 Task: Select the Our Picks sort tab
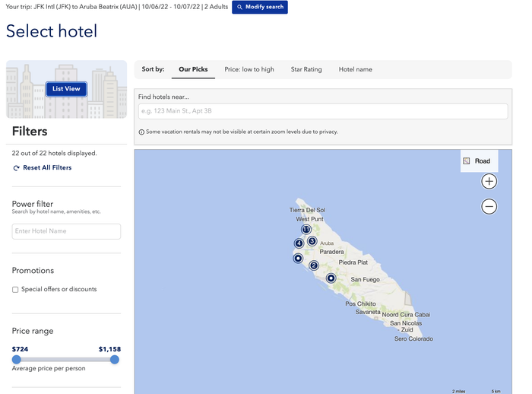click(x=193, y=69)
